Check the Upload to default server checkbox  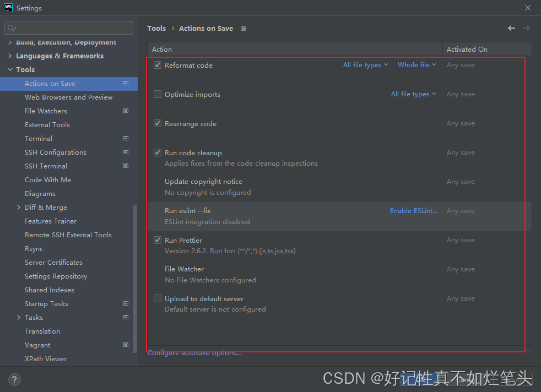(158, 298)
